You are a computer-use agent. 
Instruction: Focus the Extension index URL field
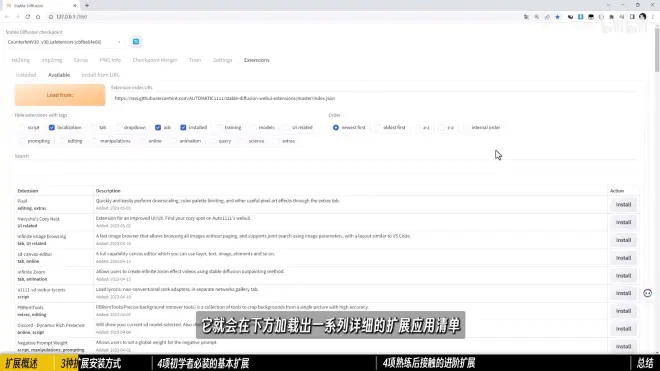pos(375,99)
